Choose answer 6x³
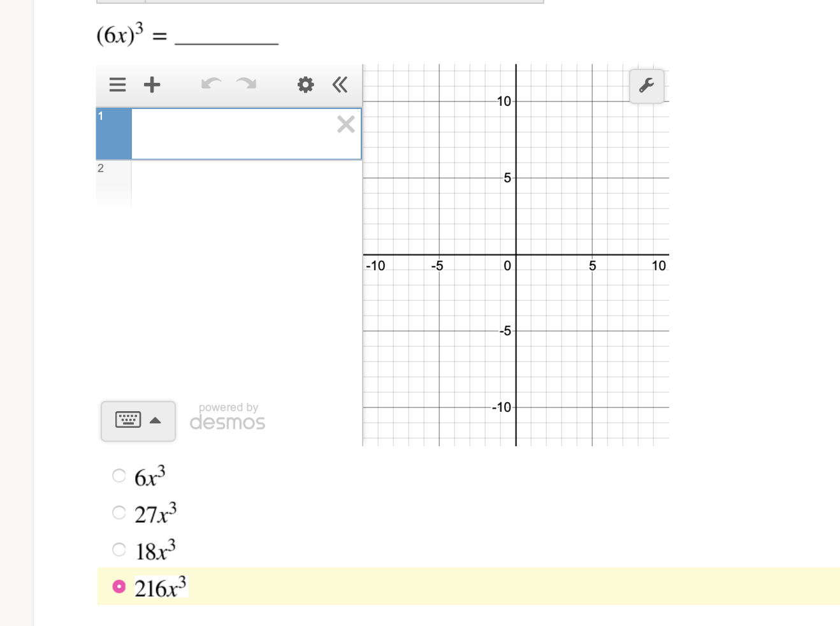 coord(119,476)
